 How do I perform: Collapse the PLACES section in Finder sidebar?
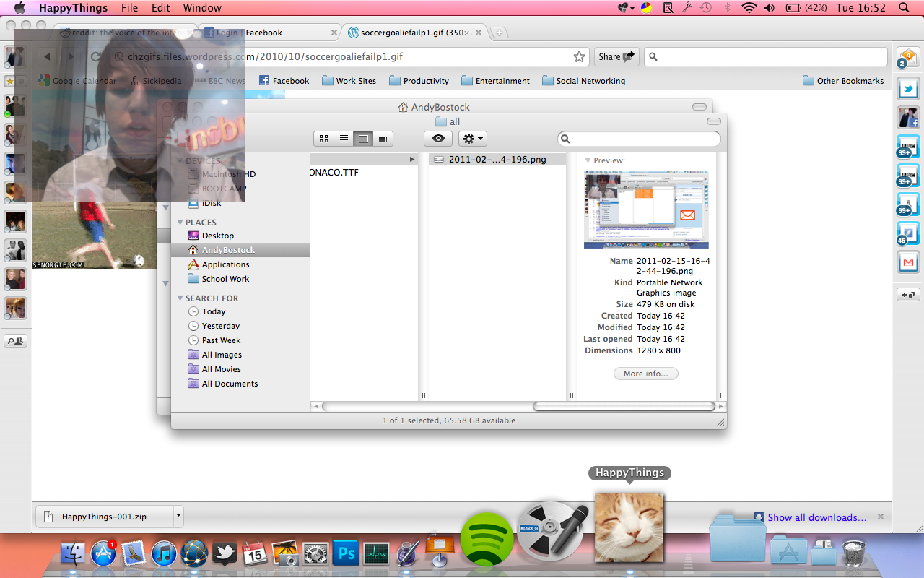(x=180, y=223)
